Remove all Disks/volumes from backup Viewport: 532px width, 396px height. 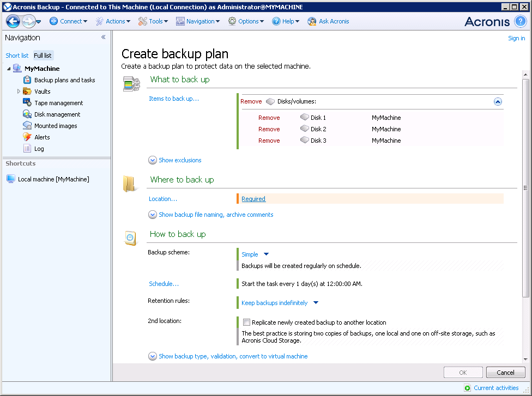(251, 101)
